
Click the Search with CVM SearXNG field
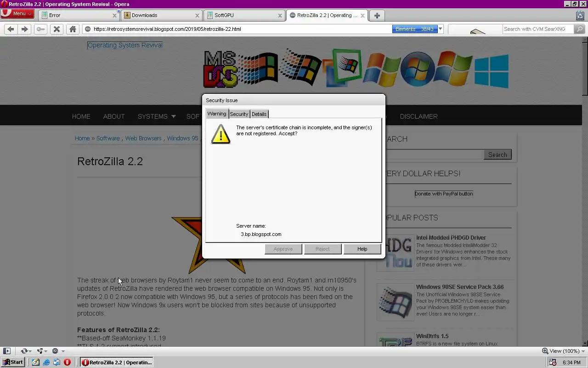tap(538, 29)
